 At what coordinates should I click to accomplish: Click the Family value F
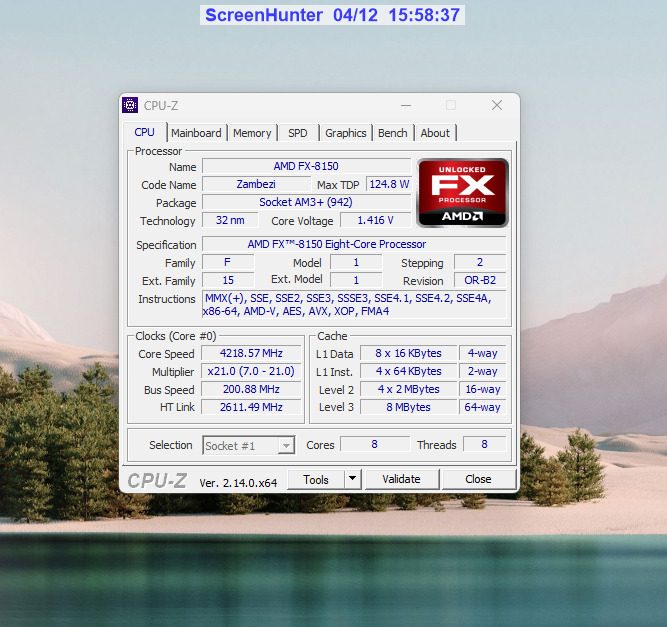[228, 262]
